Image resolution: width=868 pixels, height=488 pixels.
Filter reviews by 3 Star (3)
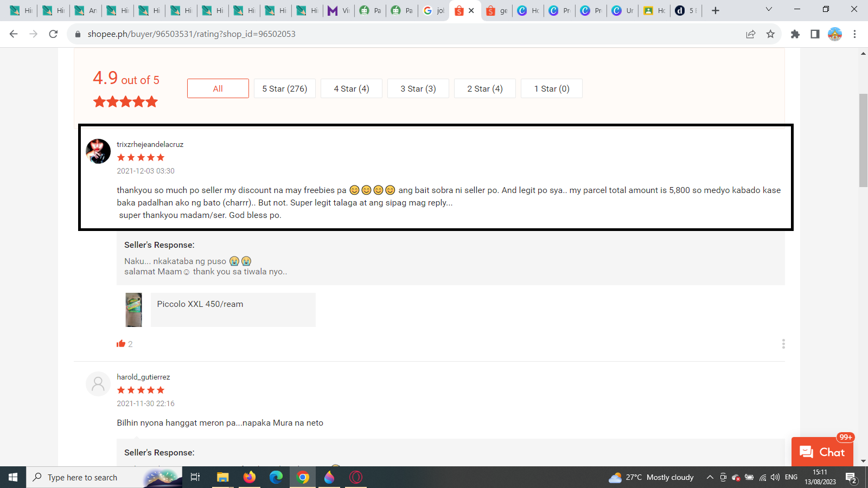pos(418,88)
